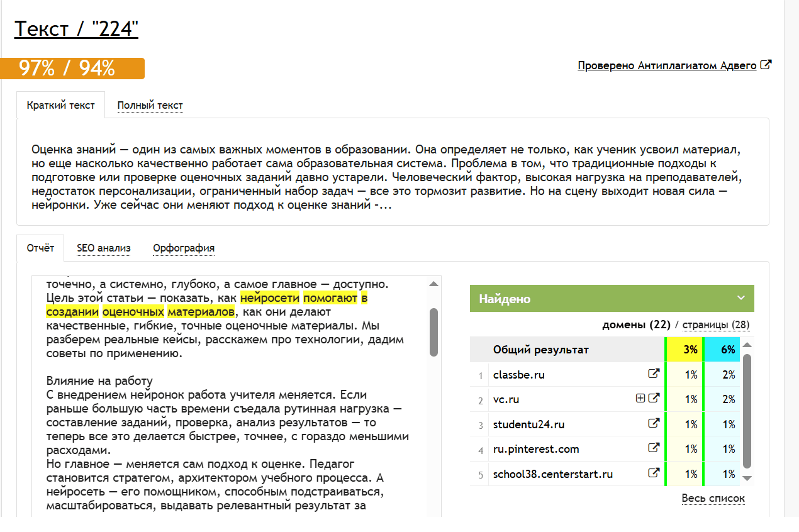Click the classbe.ru domain row

pyautogui.click(x=605, y=374)
